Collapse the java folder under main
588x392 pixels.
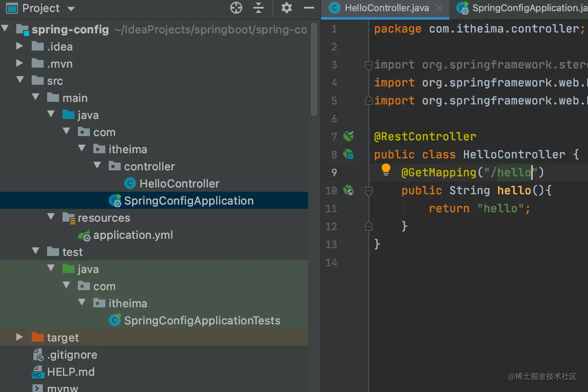pyautogui.click(x=51, y=114)
